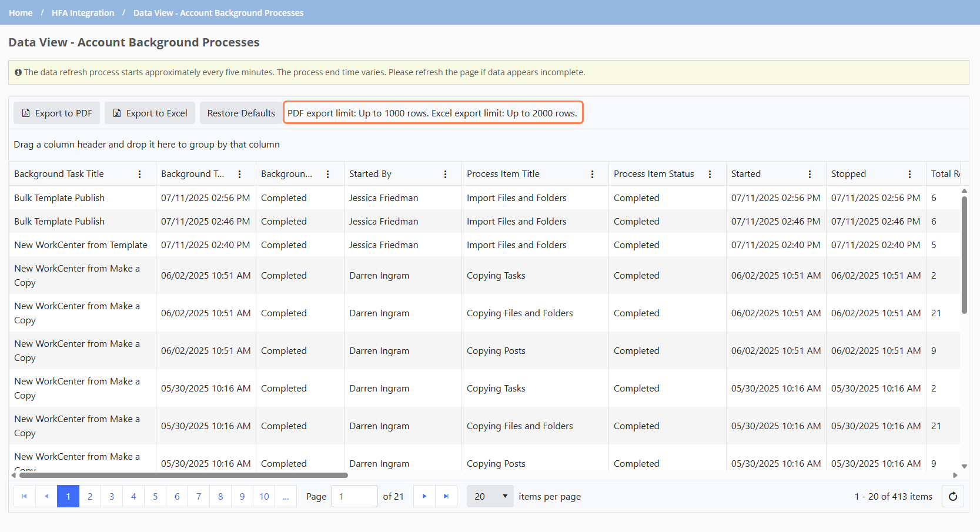Open Process Item Status column menu
The image size is (980, 532).
710,174
